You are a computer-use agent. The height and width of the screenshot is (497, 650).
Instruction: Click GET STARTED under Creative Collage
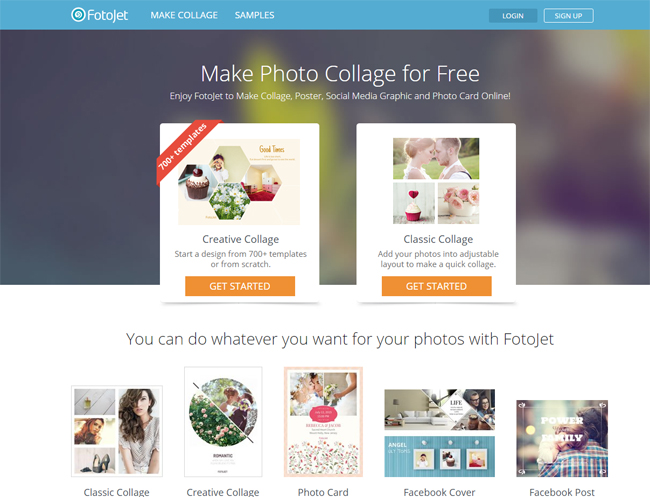(x=240, y=286)
